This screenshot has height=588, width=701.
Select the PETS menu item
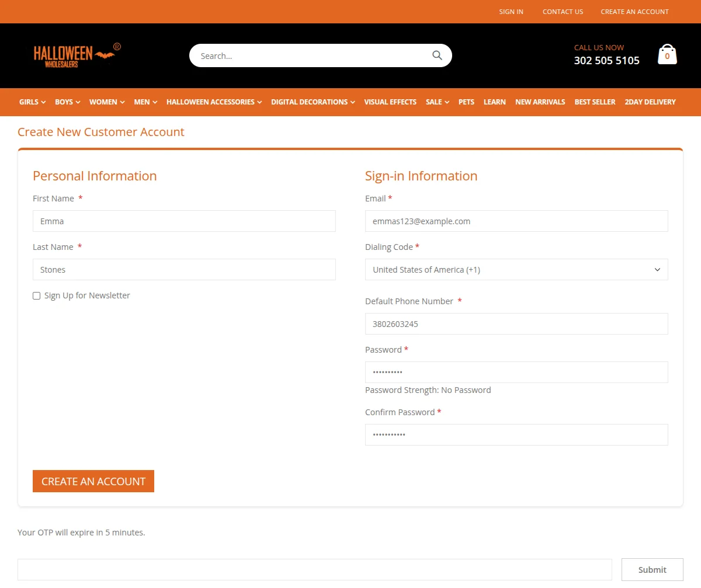(466, 102)
